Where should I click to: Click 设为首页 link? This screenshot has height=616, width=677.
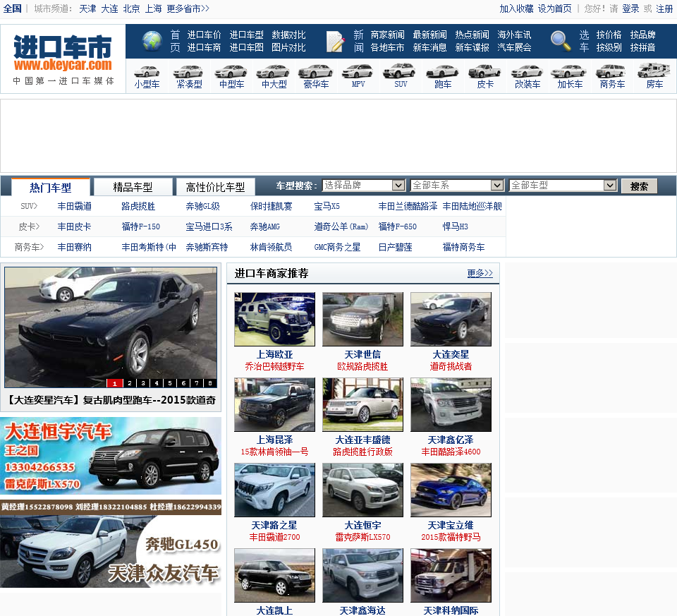(554, 8)
